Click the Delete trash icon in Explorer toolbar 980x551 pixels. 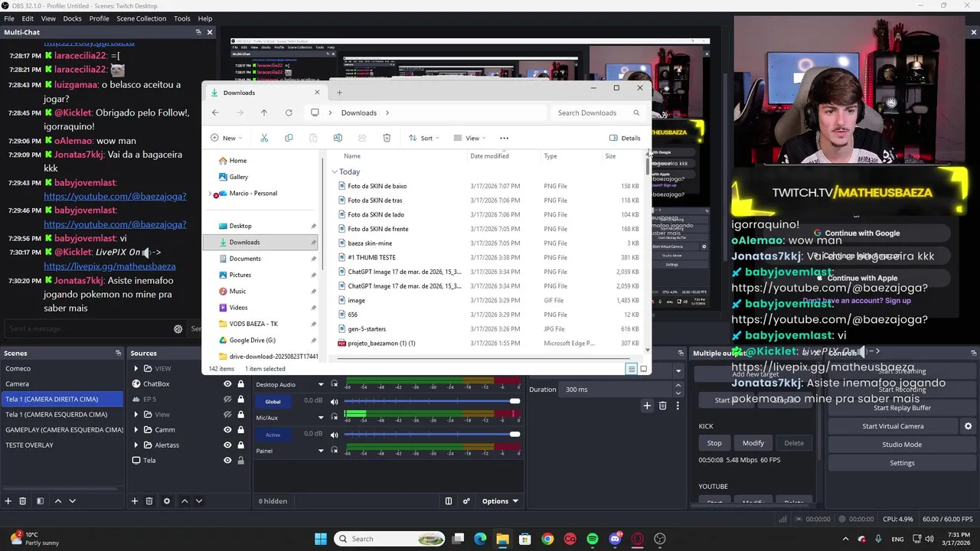tap(387, 138)
